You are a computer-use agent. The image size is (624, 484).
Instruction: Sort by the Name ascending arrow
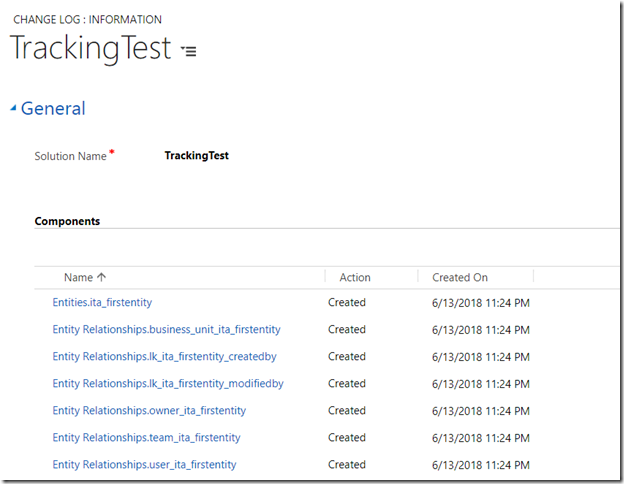click(x=101, y=277)
